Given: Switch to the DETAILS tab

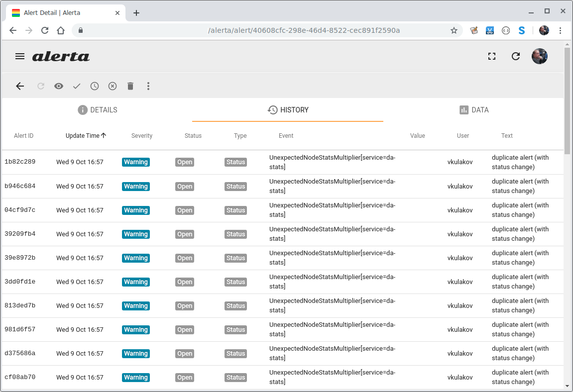Looking at the screenshot, I should [x=97, y=110].
